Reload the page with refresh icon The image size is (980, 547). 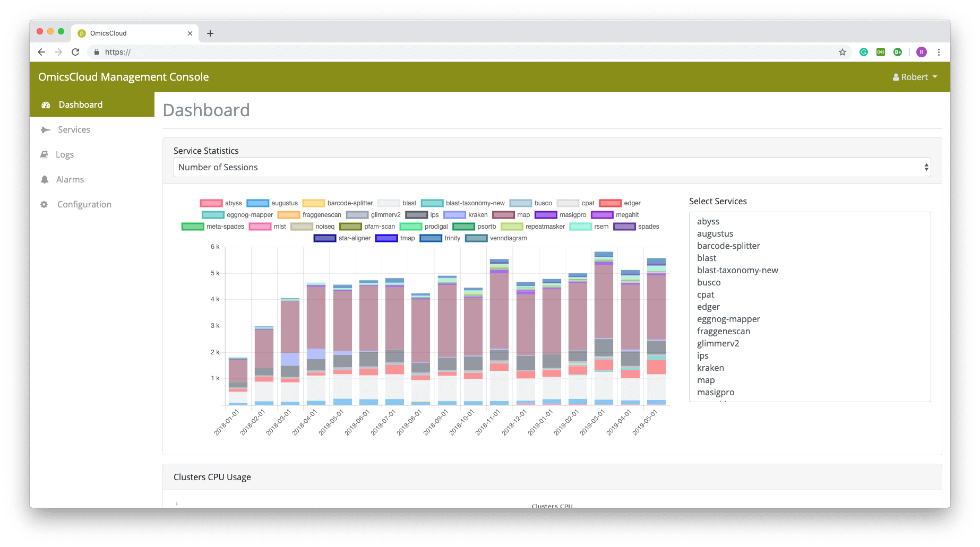click(x=75, y=52)
